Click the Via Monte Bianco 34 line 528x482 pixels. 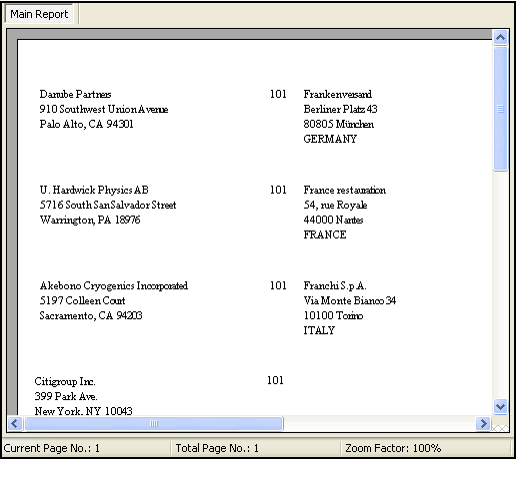350,300
